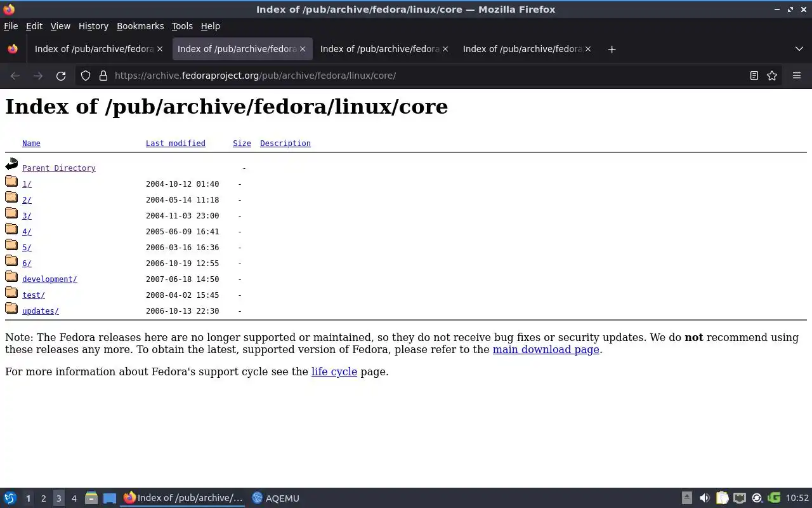The width and height of the screenshot is (812, 508).
Task: Switch to workspace 1 in taskbar
Action: click(x=28, y=498)
